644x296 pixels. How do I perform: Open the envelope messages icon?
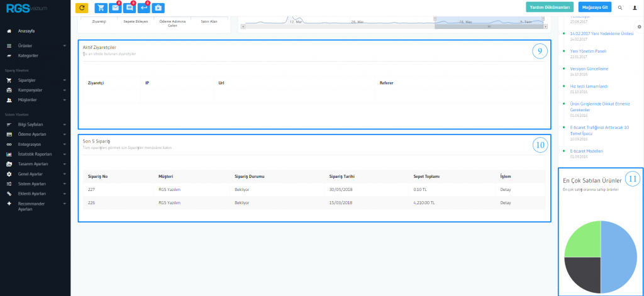pos(115,8)
